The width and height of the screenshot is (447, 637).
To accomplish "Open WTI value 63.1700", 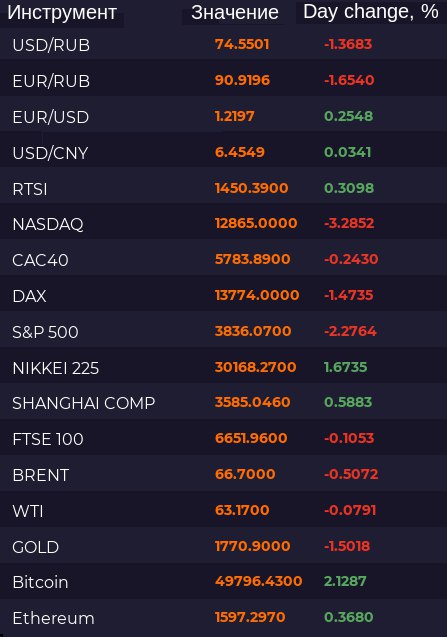I will (242, 510).
